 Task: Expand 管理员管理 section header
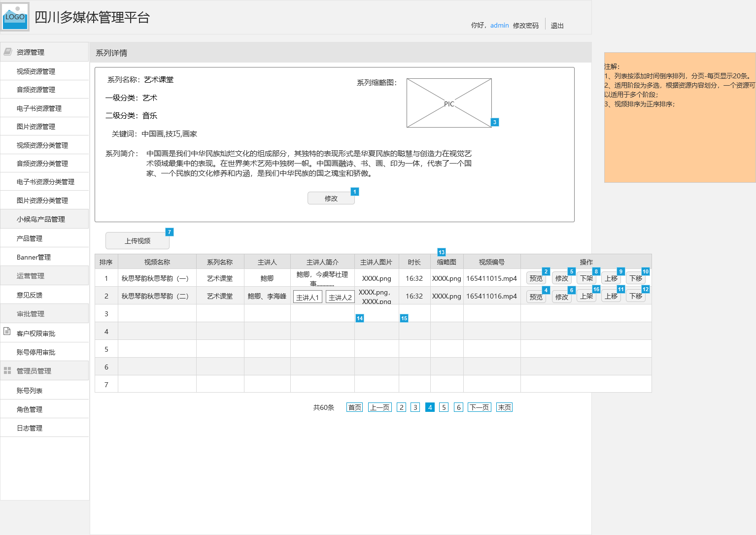[x=44, y=370]
